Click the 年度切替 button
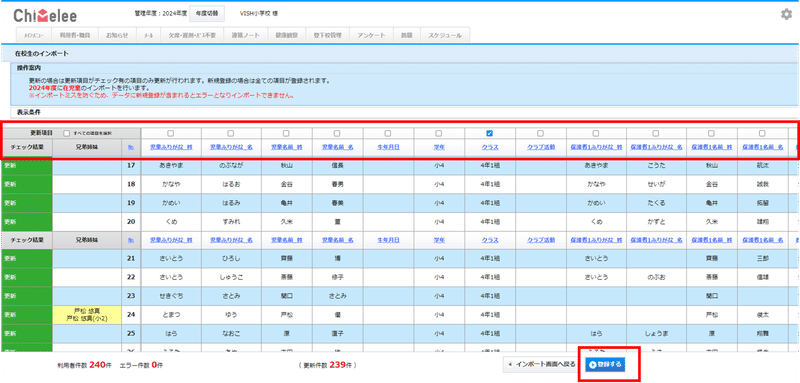800x383 pixels. 207,14
